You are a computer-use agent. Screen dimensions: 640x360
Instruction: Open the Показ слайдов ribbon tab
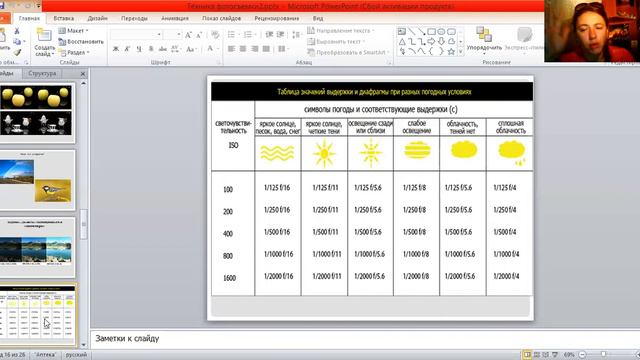(x=222, y=18)
